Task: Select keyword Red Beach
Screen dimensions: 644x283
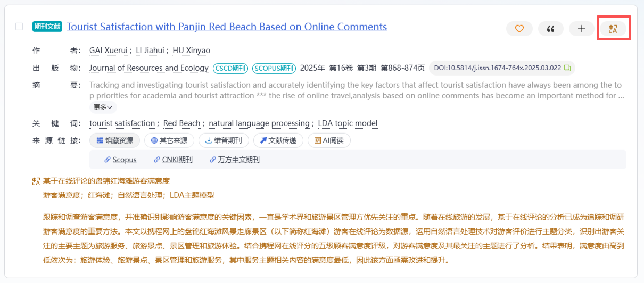Action: pyautogui.click(x=181, y=123)
